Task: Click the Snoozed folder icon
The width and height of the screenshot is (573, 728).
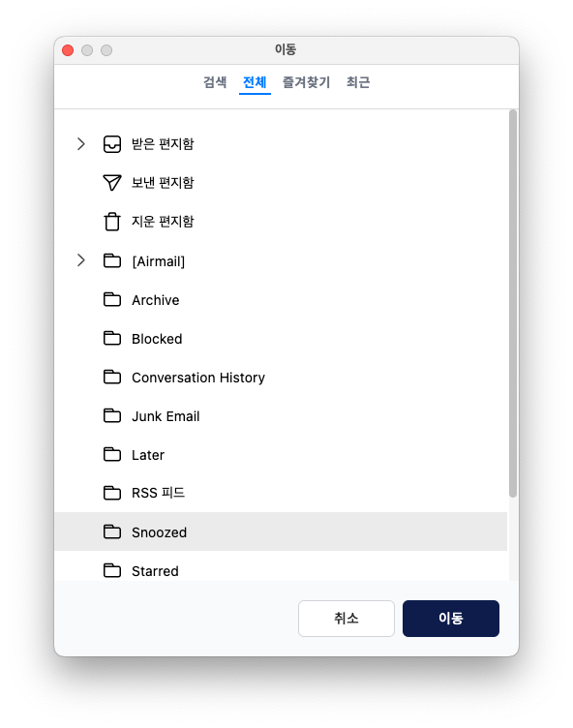Action: (x=112, y=531)
